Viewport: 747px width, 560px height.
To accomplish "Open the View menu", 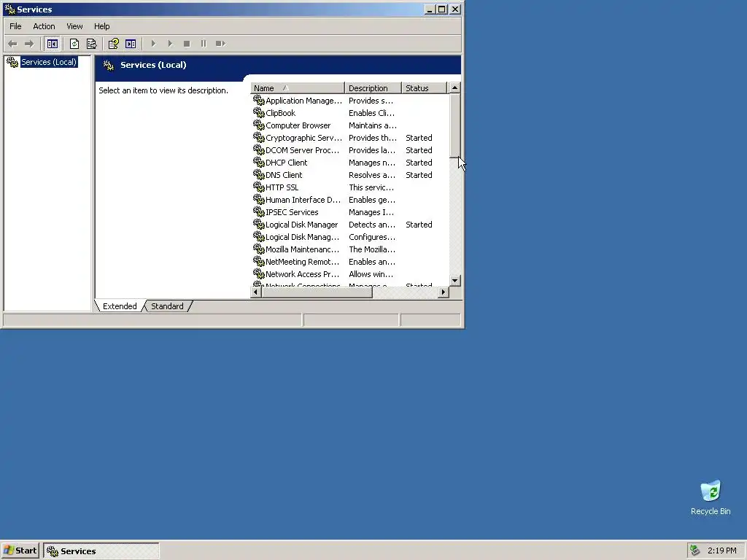I will 74,26.
